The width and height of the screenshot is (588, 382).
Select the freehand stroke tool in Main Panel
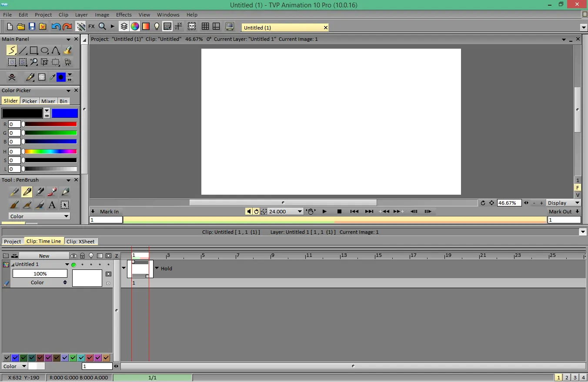tap(12, 50)
